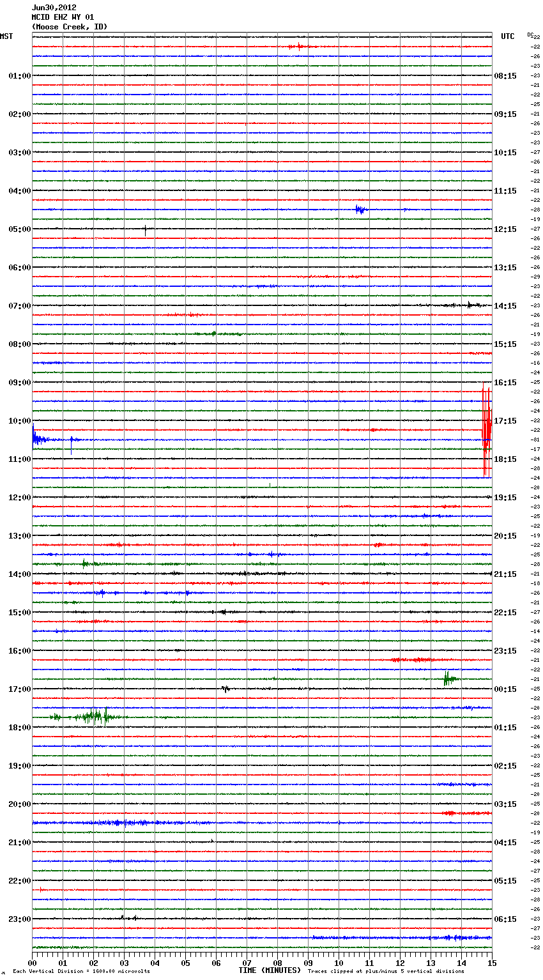This screenshot has height=980, width=543.
Task: Select the 10:00 MST hour label
Action: point(19,421)
